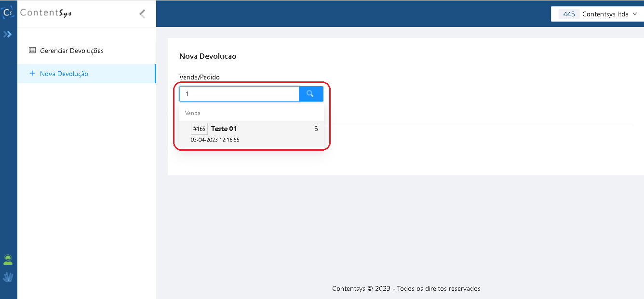Click the dropdown arrow beside Contentsys ltda
The height and width of the screenshot is (299, 644).
coord(635,14)
